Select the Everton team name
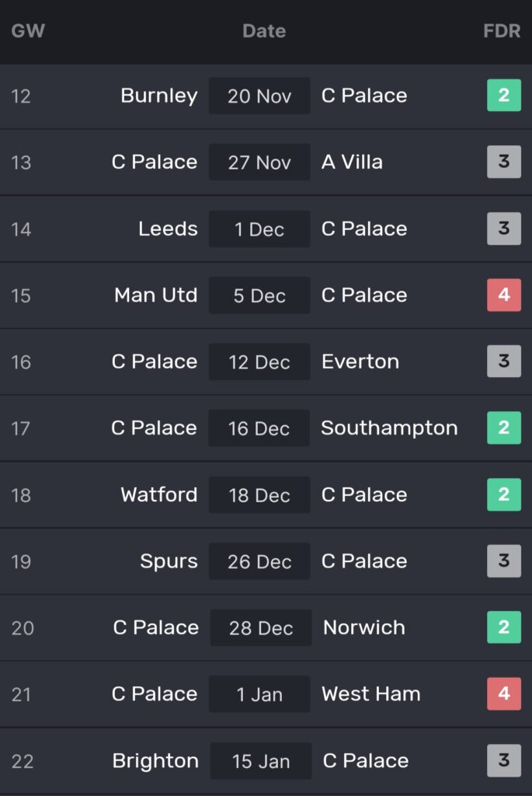This screenshot has width=532, height=796. click(360, 361)
